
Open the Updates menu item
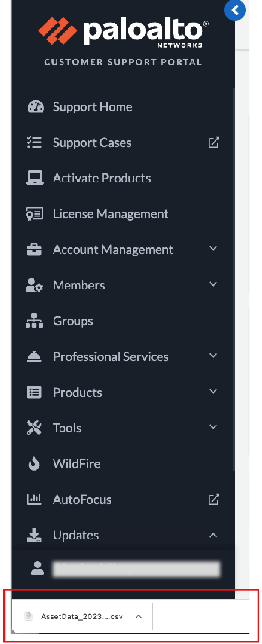(x=76, y=535)
